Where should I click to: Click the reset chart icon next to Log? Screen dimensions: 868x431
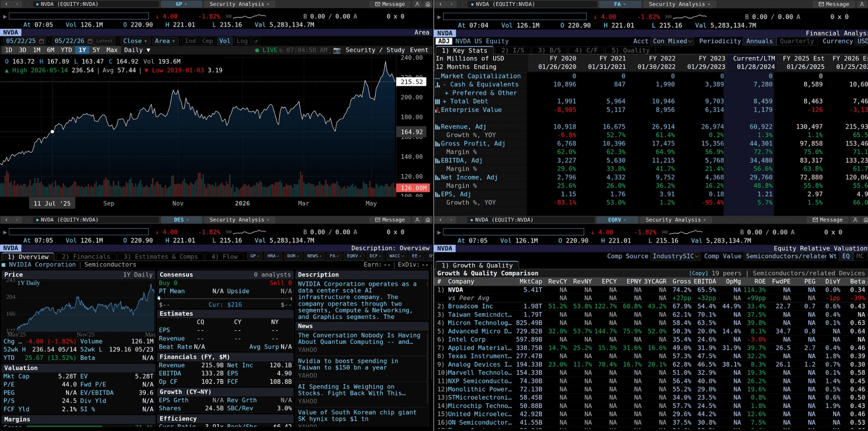click(x=256, y=41)
